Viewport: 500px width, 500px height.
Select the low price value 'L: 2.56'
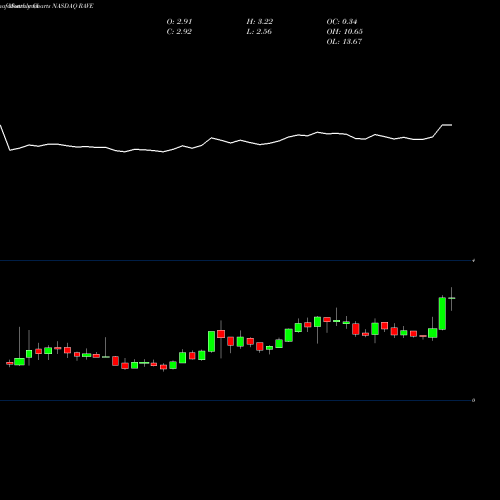point(259,32)
